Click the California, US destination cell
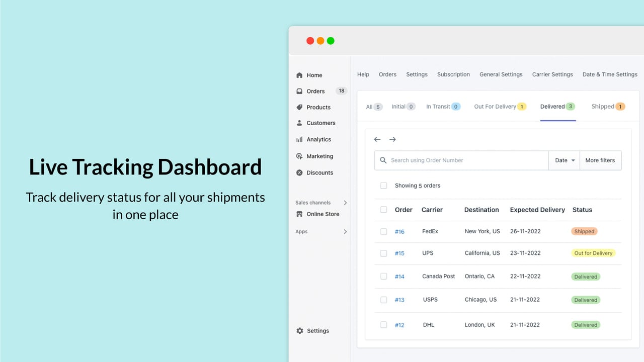This screenshot has height=362, width=644. click(482, 253)
